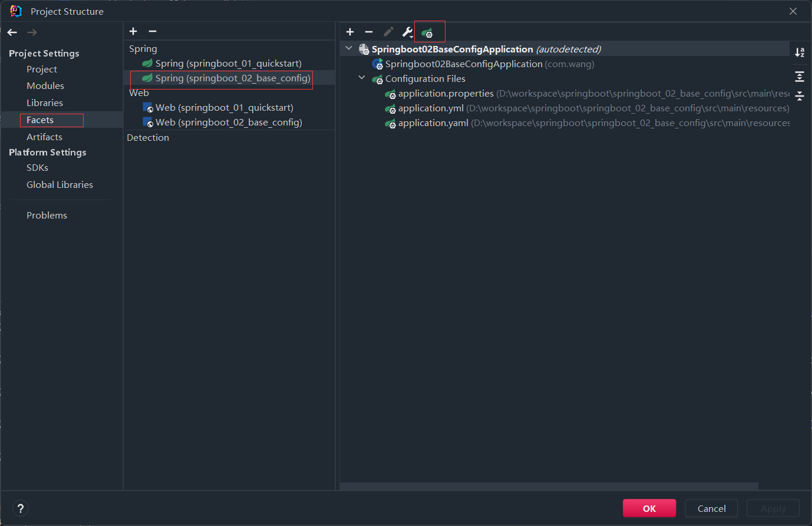Viewport: 812px width, 526px height.
Task: Open help with the question mark
Action: tap(21, 508)
